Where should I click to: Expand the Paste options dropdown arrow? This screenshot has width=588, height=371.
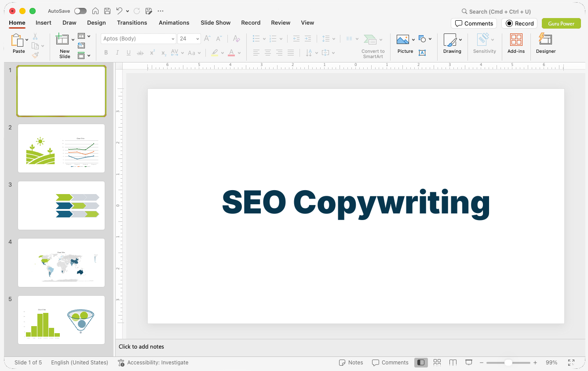(x=27, y=40)
